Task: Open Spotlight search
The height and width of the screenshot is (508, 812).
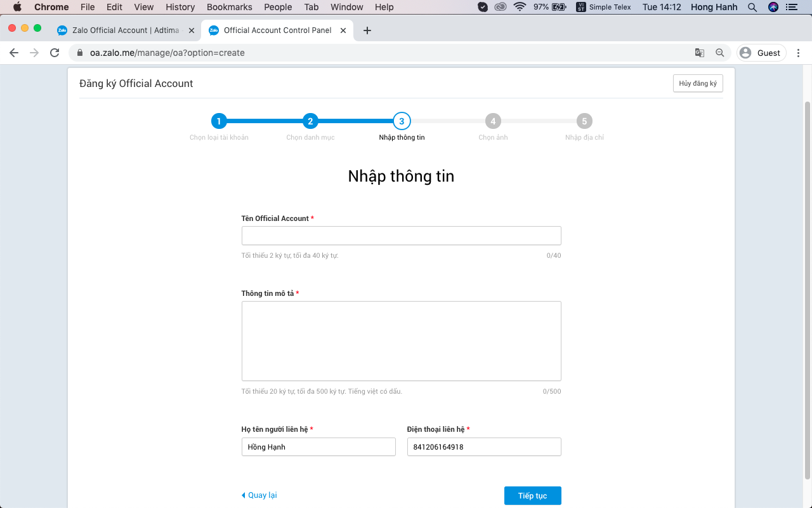Action: click(x=752, y=7)
